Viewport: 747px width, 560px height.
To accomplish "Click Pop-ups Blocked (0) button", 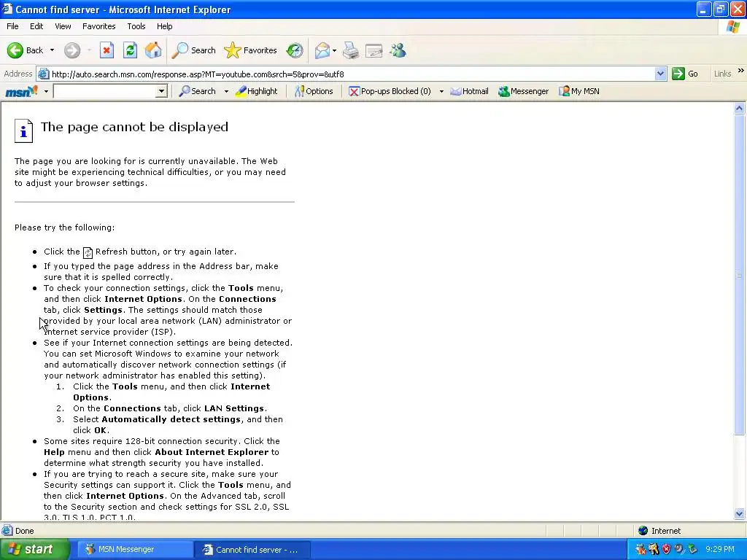I will click(390, 91).
